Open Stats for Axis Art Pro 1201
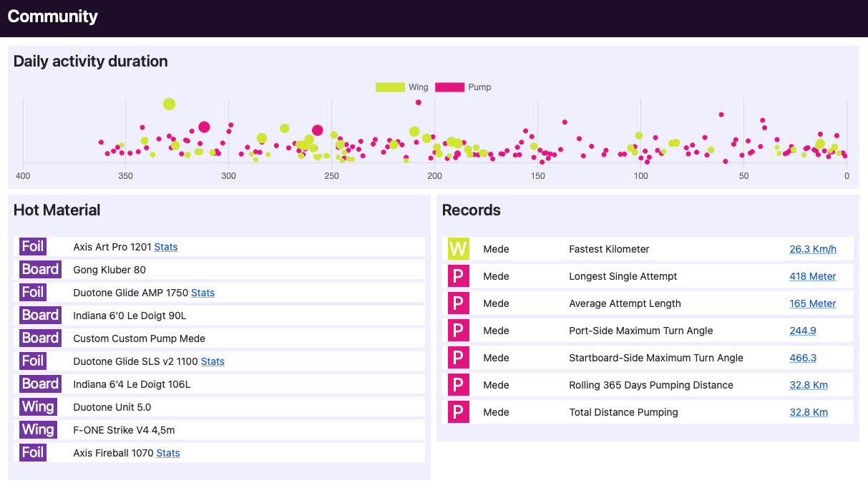The width and height of the screenshot is (868, 488). 166,247
